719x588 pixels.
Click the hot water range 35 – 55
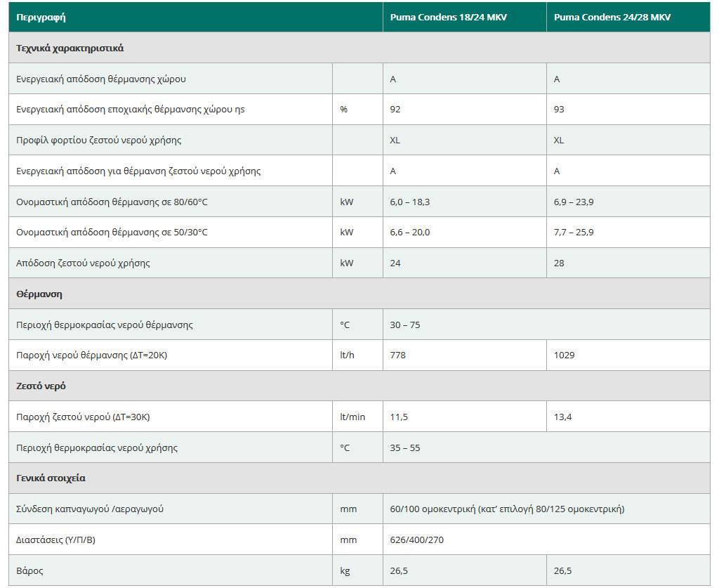pyautogui.click(x=405, y=447)
